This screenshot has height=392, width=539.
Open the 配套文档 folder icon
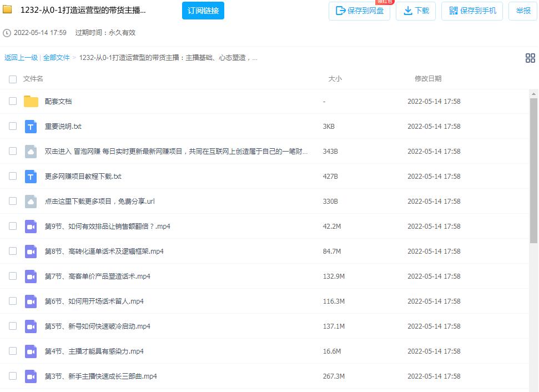pyautogui.click(x=31, y=102)
